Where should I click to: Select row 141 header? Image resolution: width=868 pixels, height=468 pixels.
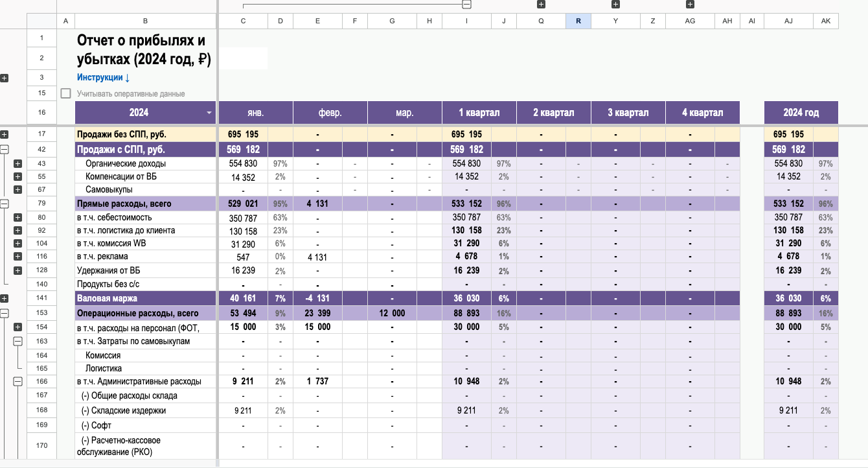tap(42, 298)
